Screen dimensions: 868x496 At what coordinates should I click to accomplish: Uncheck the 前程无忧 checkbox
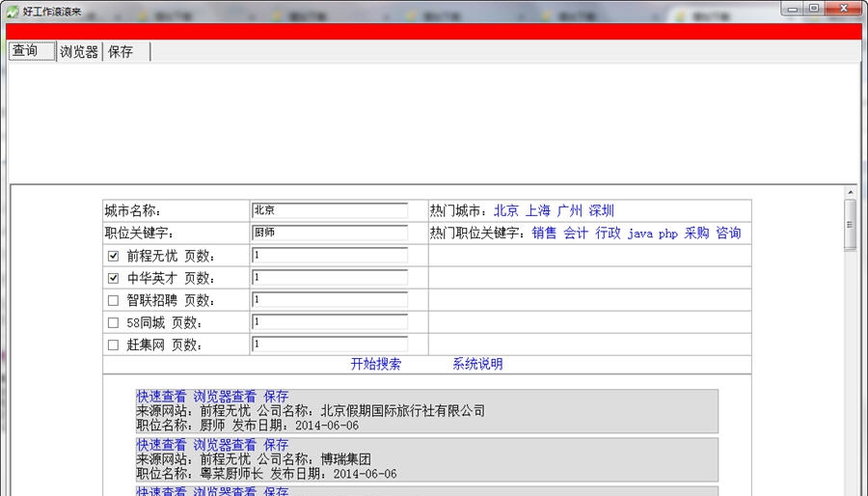tap(113, 256)
